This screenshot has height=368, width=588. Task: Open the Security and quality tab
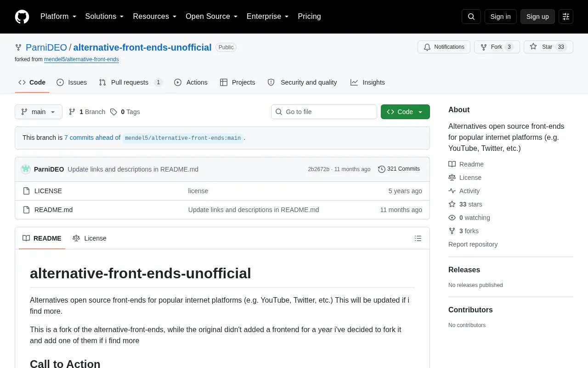point(302,82)
